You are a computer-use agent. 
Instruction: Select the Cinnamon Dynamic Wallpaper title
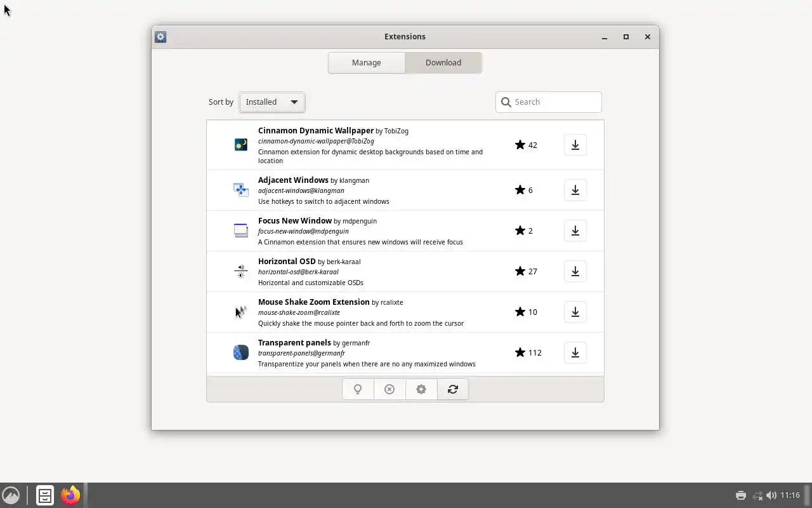(316, 131)
